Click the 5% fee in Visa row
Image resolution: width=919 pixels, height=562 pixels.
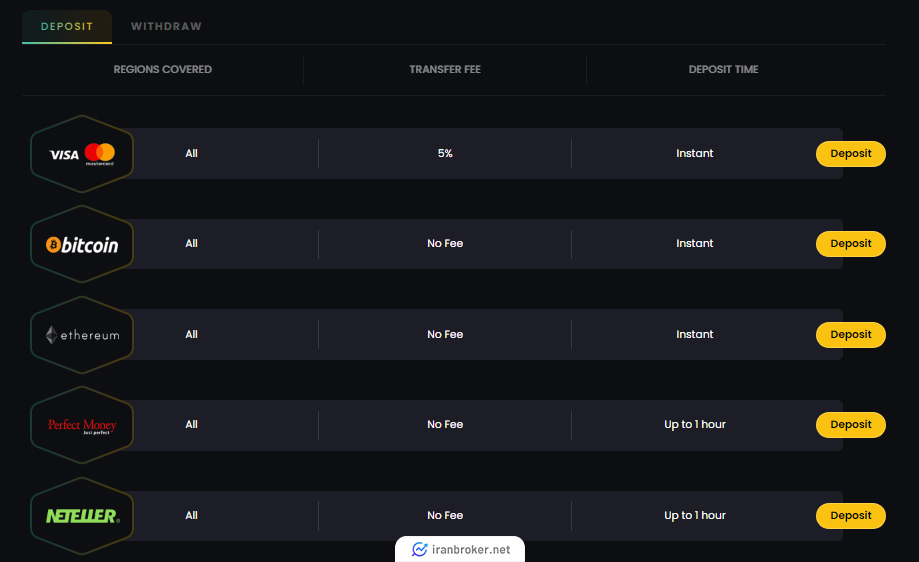[445, 154]
